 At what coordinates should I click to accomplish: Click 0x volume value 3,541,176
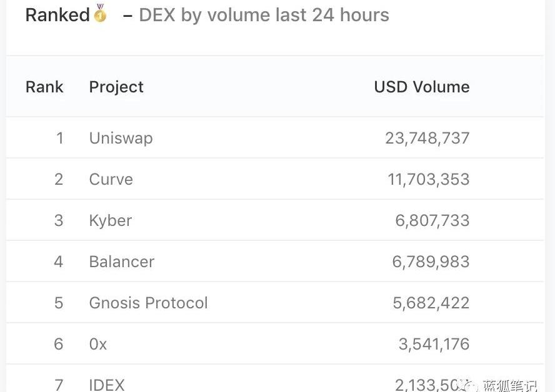click(434, 344)
